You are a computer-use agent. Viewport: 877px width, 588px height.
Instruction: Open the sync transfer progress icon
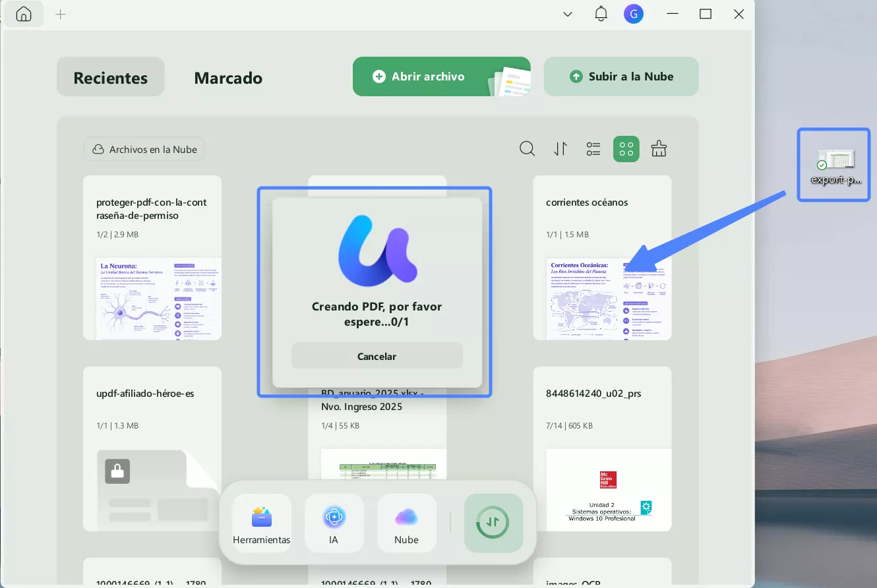493,523
